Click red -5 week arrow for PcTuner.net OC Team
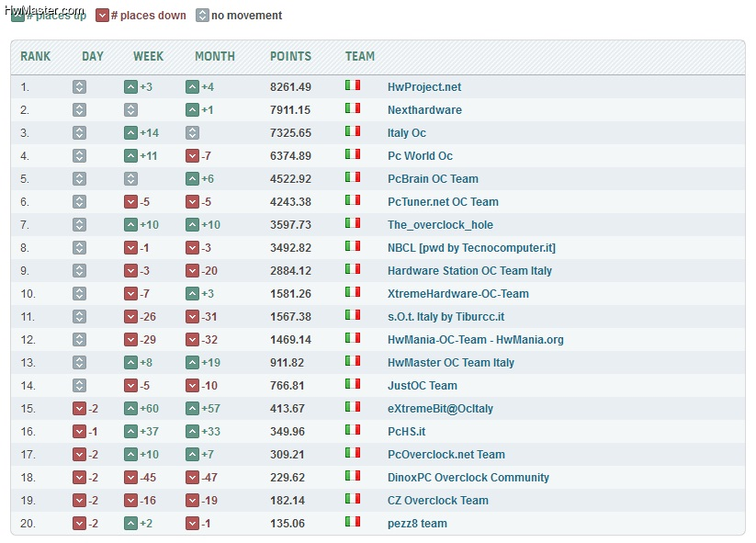Viewport: 756px width, 543px height. coord(130,201)
